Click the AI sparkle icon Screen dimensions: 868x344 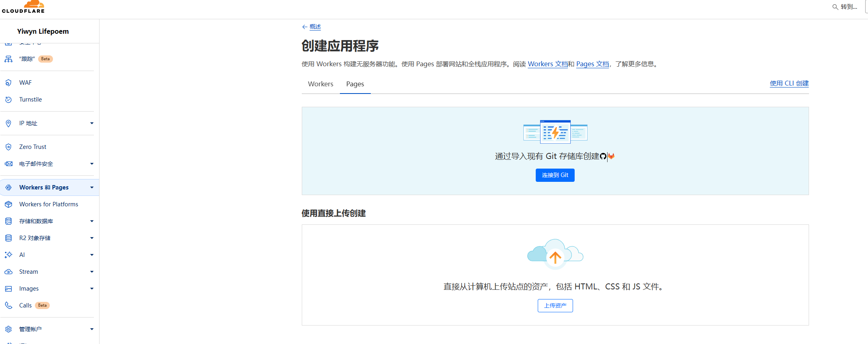pyautogui.click(x=8, y=255)
